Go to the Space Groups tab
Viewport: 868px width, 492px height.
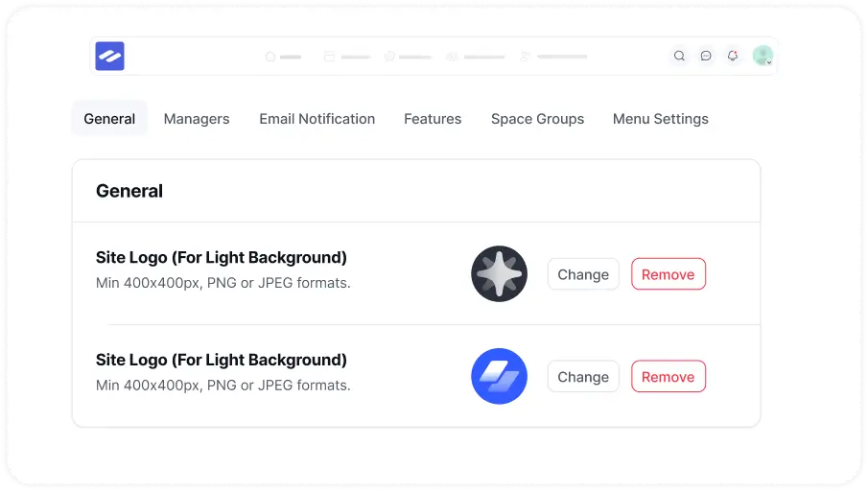point(537,119)
